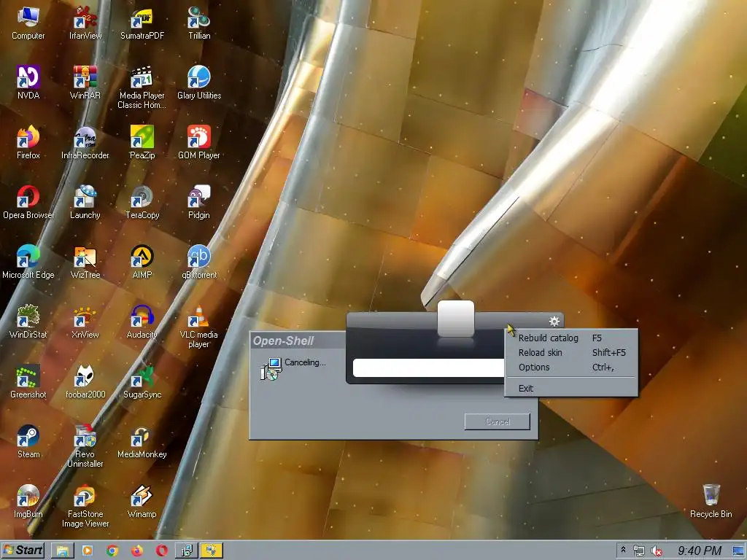747x560 pixels.
Task: Select the Microsoft Edge desktop shortcut
Action: (x=28, y=262)
